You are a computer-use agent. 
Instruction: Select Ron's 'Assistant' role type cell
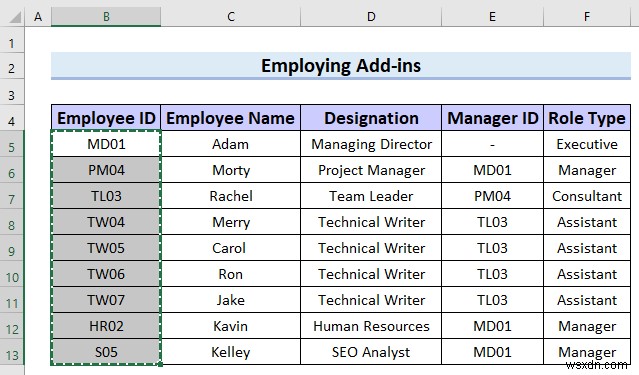pyautogui.click(x=587, y=274)
